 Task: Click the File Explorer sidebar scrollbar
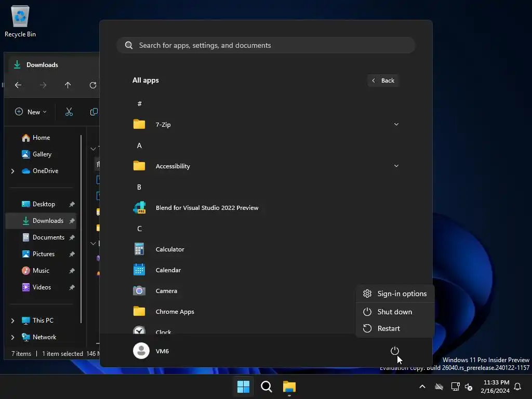(81, 229)
